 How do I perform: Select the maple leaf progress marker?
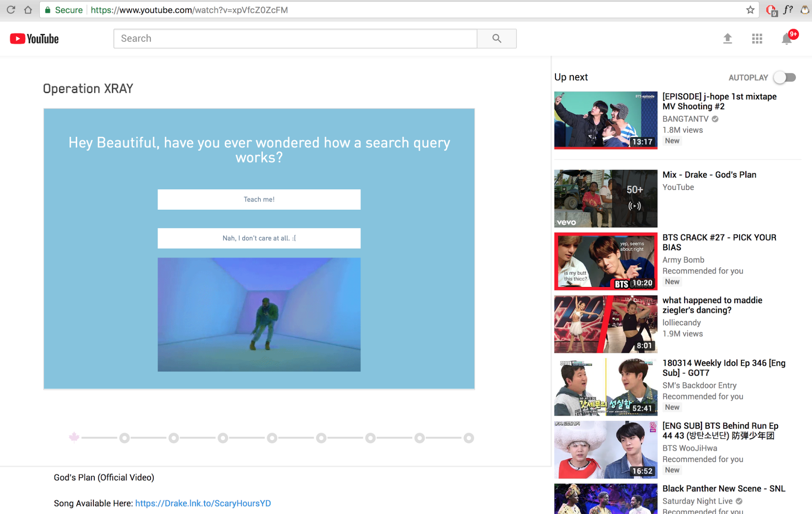74,437
